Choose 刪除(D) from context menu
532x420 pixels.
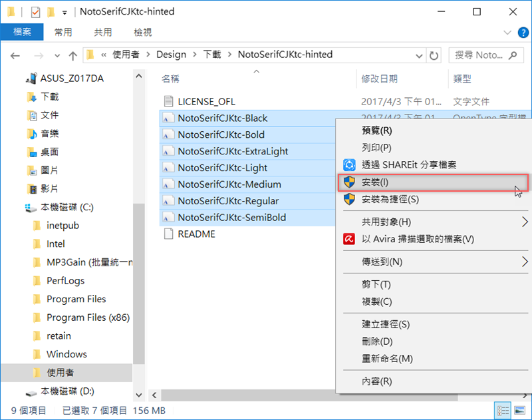click(434, 341)
